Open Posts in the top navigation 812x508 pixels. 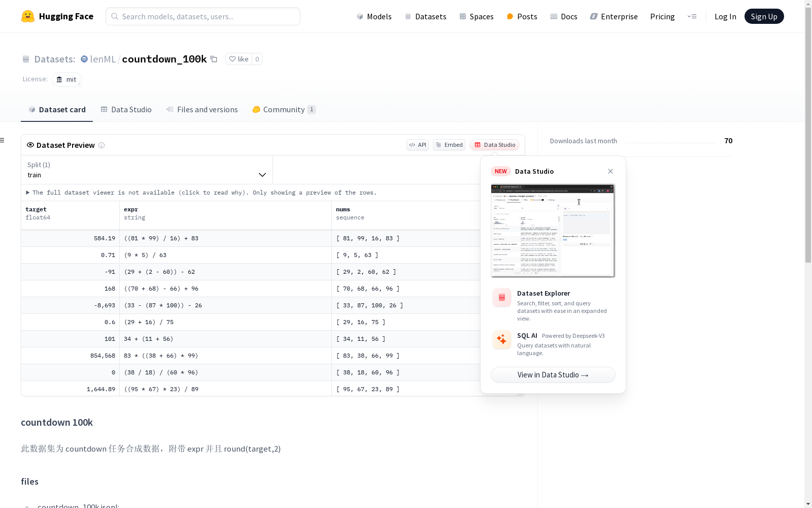pyautogui.click(x=522, y=17)
